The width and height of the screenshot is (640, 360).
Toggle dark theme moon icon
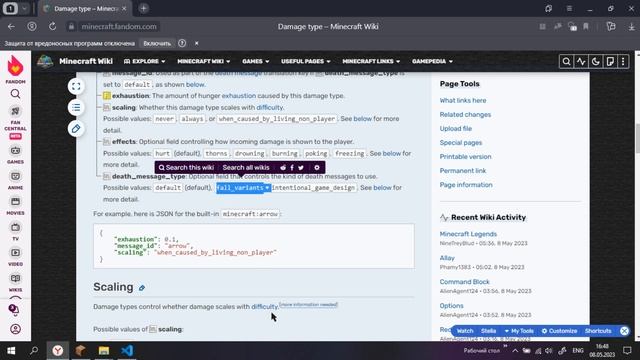(596, 62)
